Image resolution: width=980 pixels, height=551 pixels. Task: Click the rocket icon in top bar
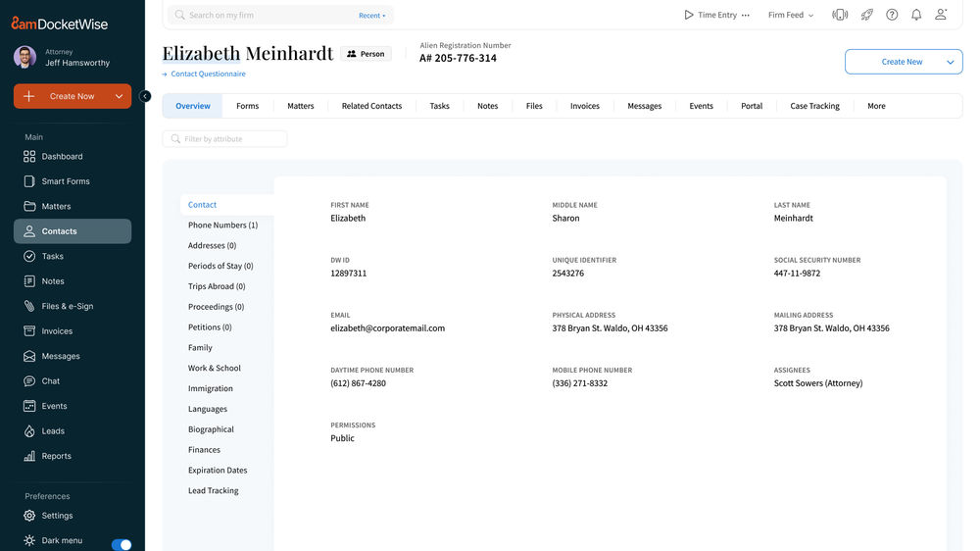point(867,15)
